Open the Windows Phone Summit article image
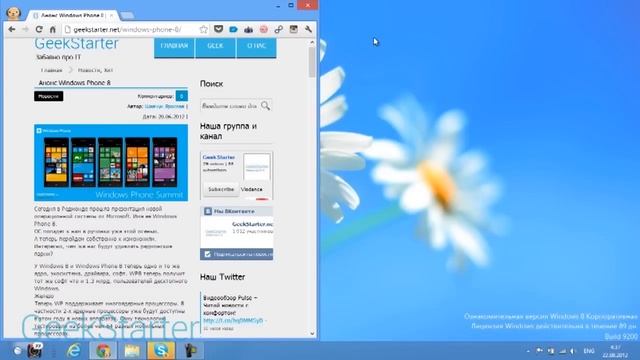The height and width of the screenshot is (360, 640). [111, 162]
